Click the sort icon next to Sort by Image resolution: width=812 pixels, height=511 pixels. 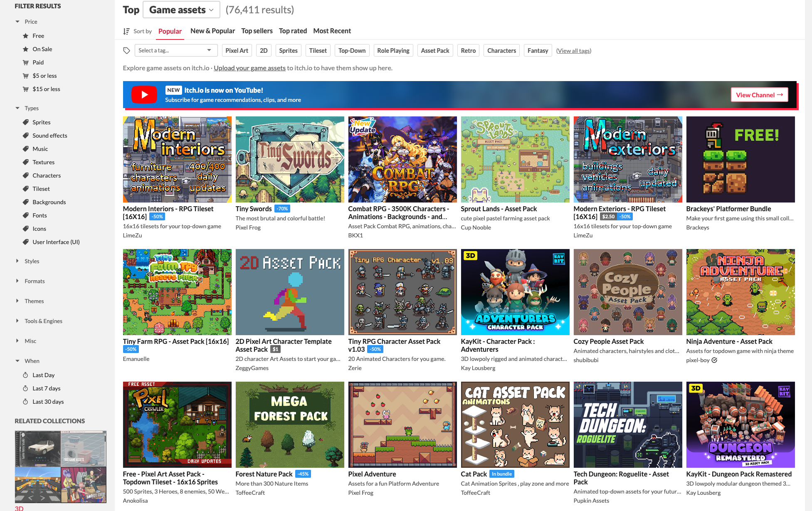click(x=126, y=31)
